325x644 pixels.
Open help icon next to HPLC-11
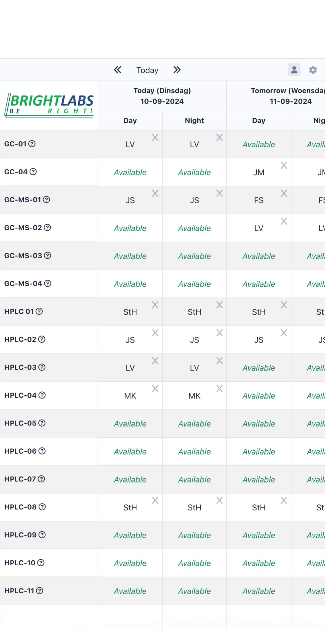[x=40, y=590]
